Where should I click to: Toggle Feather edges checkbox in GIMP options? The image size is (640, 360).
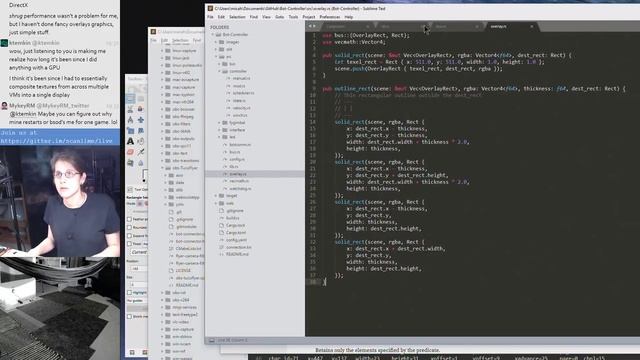click(129, 219)
